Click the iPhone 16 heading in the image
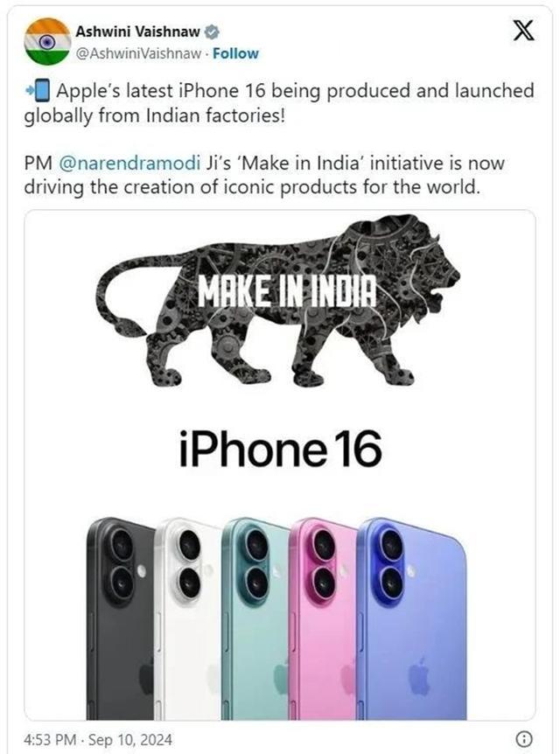The width and height of the screenshot is (560, 754). [281, 449]
